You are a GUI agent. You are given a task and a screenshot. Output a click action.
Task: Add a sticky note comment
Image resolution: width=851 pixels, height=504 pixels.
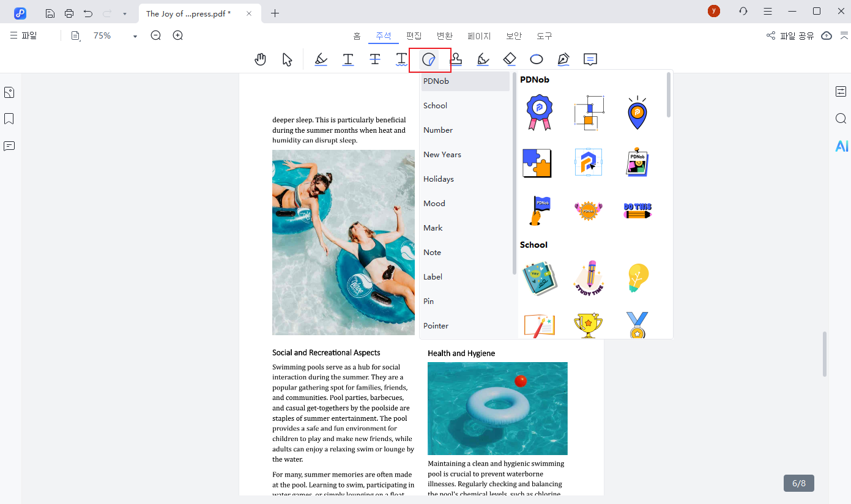click(589, 59)
